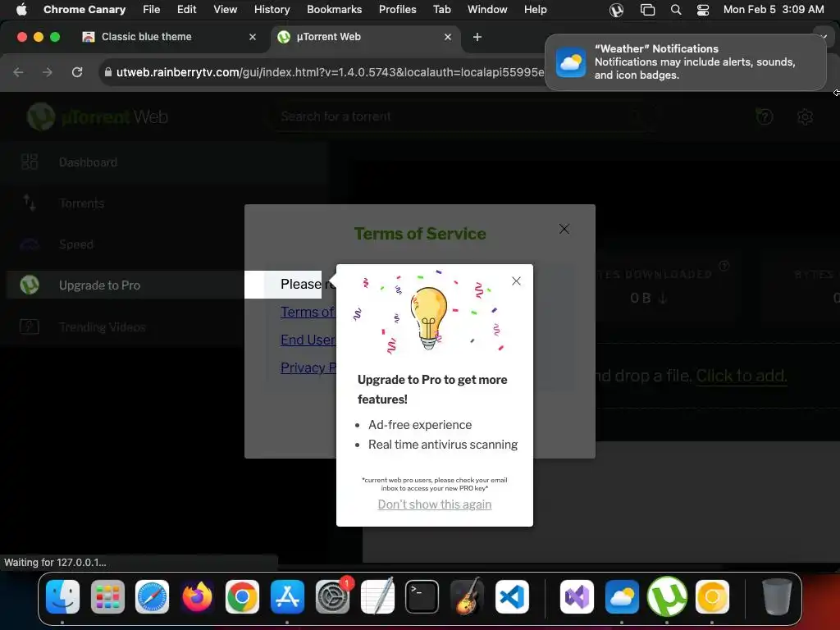
Task: Open Google Chrome from the Dock
Action: (242, 597)
